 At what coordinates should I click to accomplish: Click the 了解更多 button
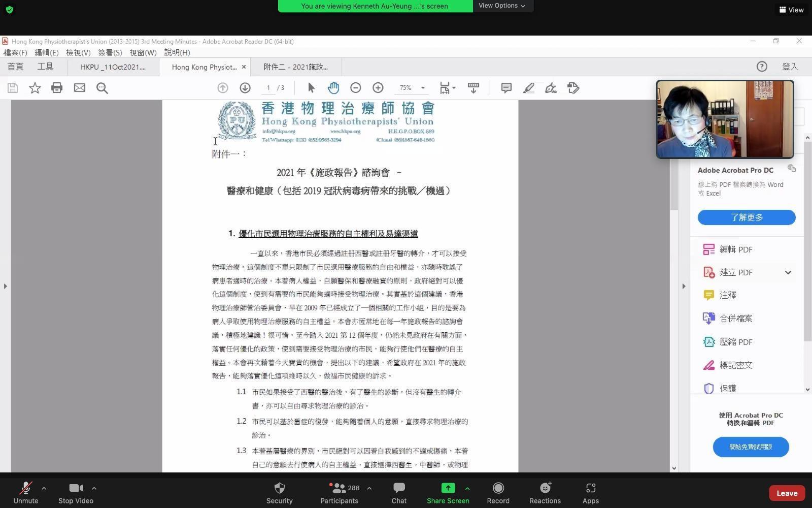coord(747,217)
